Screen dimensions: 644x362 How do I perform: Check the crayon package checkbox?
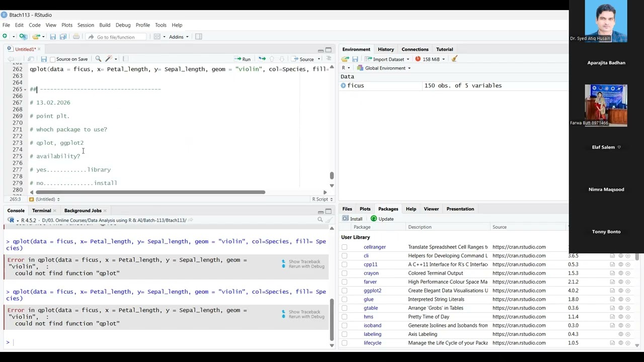coord(344,273)
